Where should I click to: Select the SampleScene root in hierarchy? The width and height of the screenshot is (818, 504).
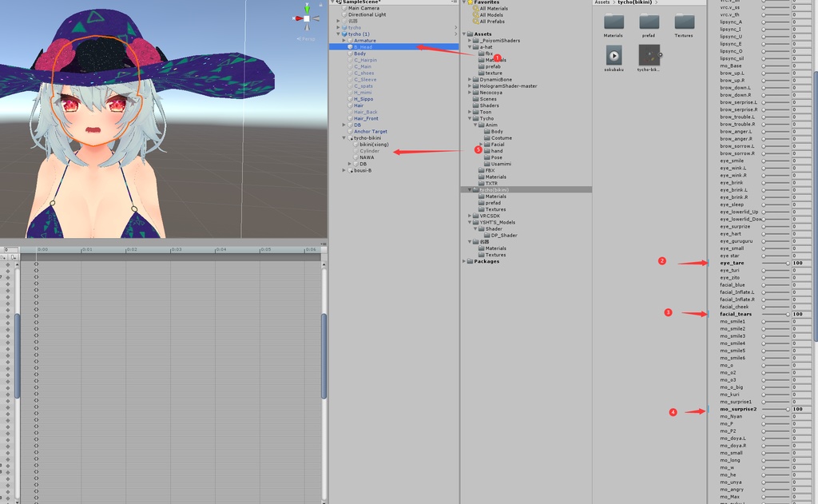point(362,2)
